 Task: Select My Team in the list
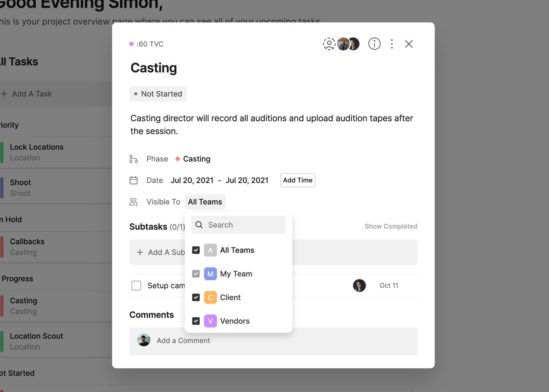236,274
